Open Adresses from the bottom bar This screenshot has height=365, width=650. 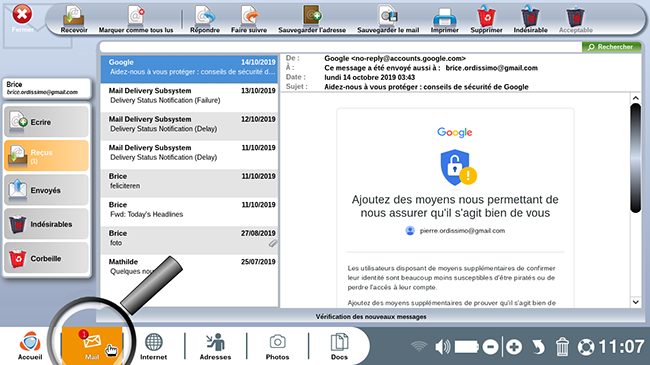tap(215, 346)
